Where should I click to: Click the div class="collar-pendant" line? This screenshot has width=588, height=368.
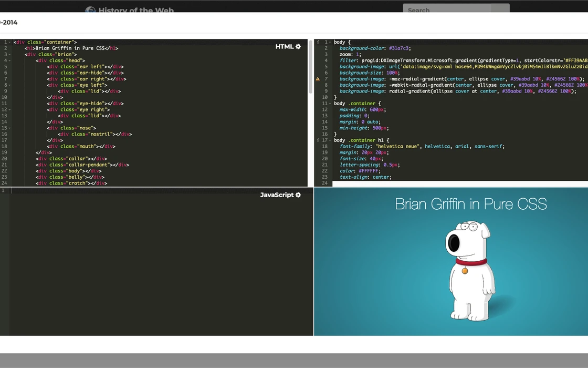82,165
